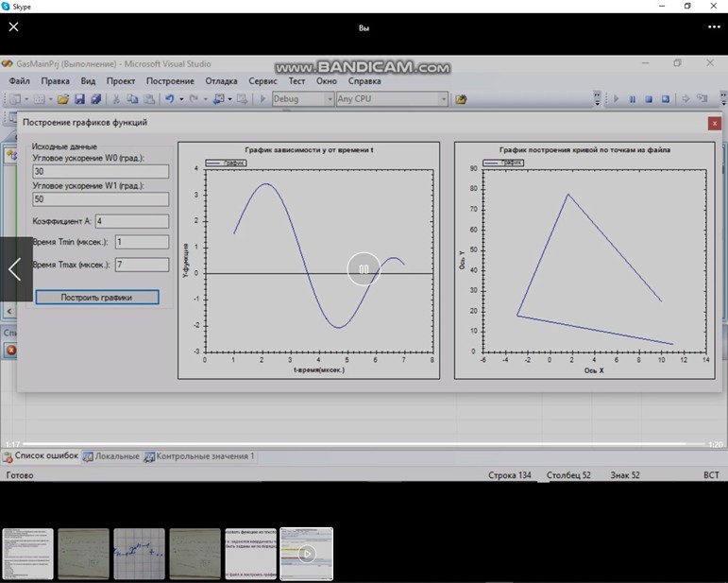The width and height of the screenshot is (728, 583).
Task: Click the Построить графики button
Action: pos(97,298)
